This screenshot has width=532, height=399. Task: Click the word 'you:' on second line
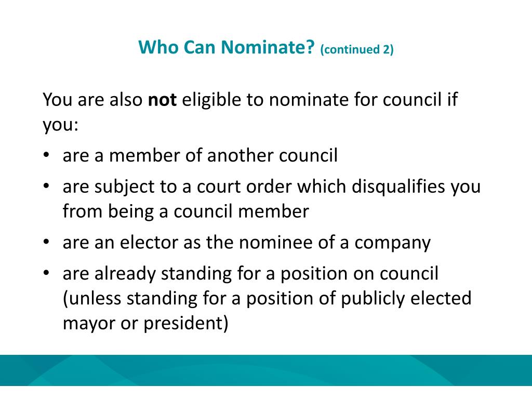61,125
